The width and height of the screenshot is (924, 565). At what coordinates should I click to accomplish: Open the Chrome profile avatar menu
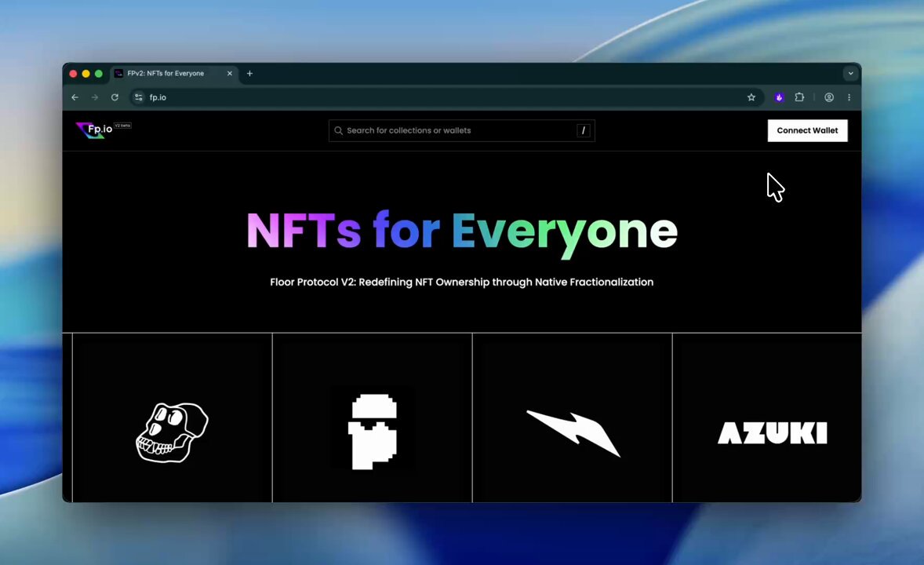pos(829,97)
